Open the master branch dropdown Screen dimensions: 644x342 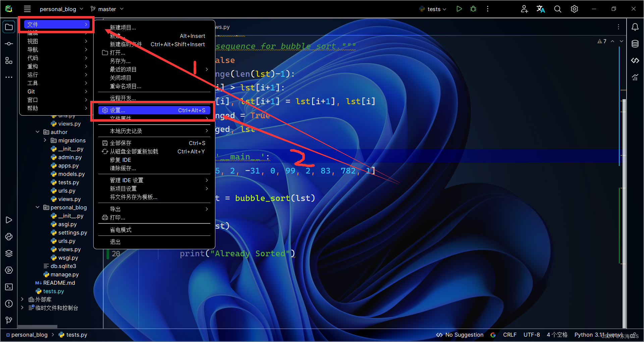107,9
